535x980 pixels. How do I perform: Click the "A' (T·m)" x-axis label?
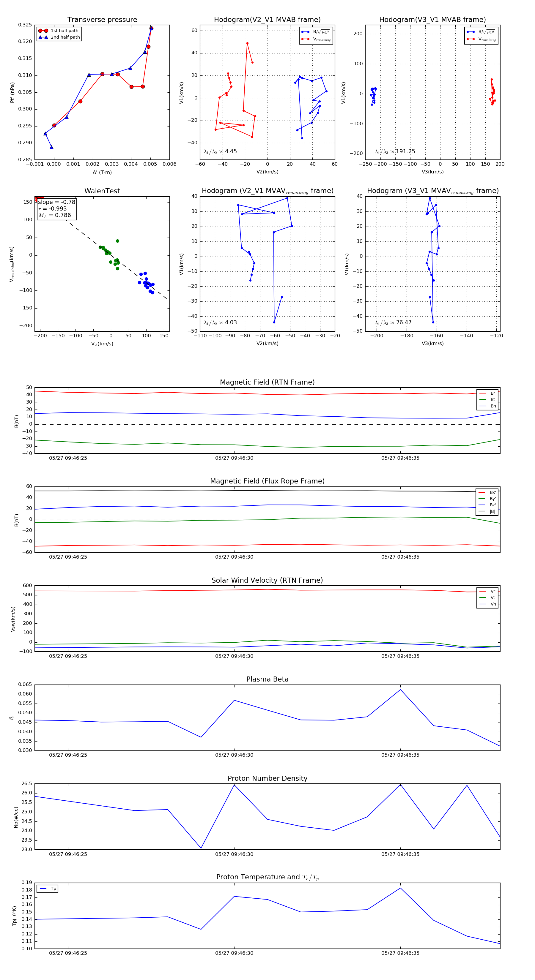[102, 172]
